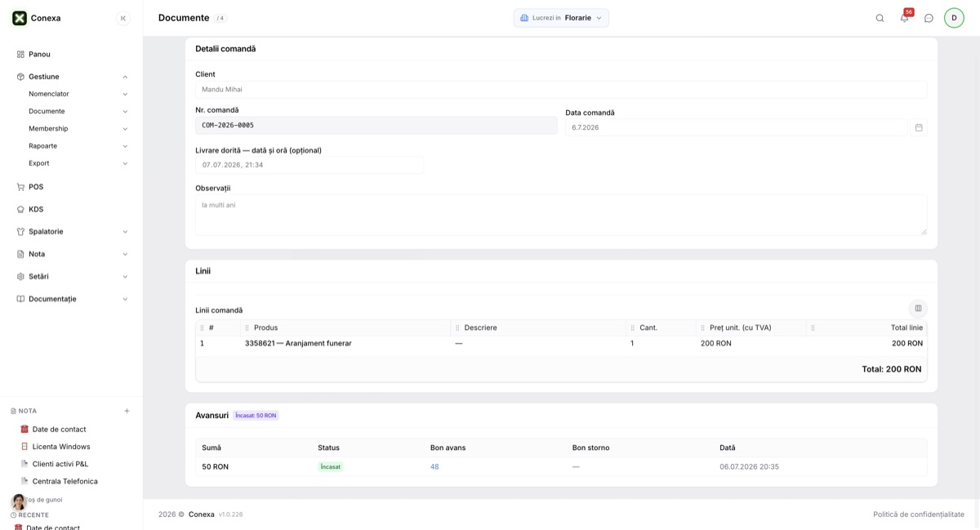Open receipt link 48 in Bon avans
The height and width of the screenshot is (530, 980).
tap(434, 467)
